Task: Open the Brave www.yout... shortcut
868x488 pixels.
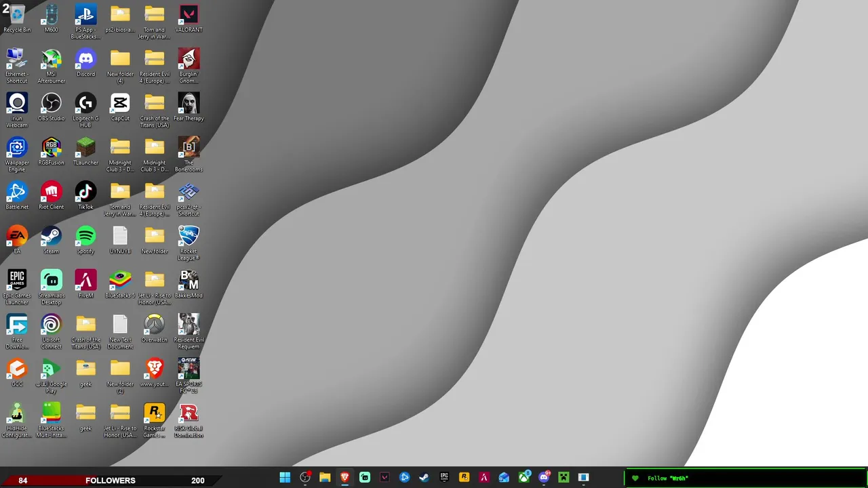Action: pos(155,369)
